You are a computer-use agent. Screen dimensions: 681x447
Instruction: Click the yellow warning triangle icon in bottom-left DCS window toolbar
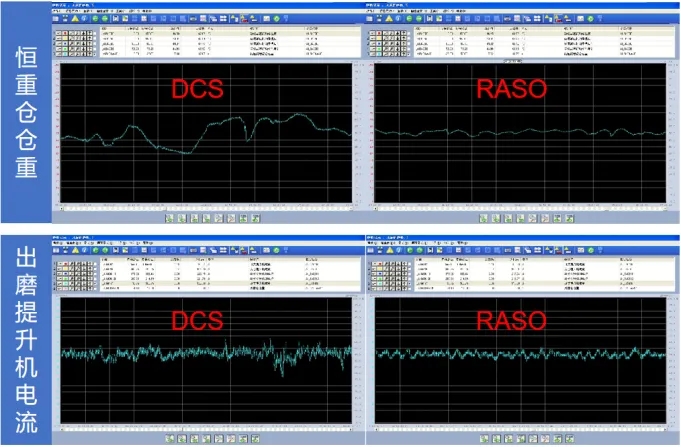pyautogui.click(x=74, y=248)
